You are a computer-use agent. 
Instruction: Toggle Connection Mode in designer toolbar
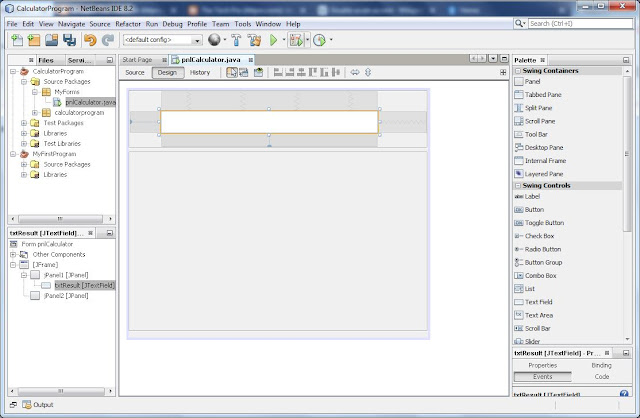[x=244, y=72]
